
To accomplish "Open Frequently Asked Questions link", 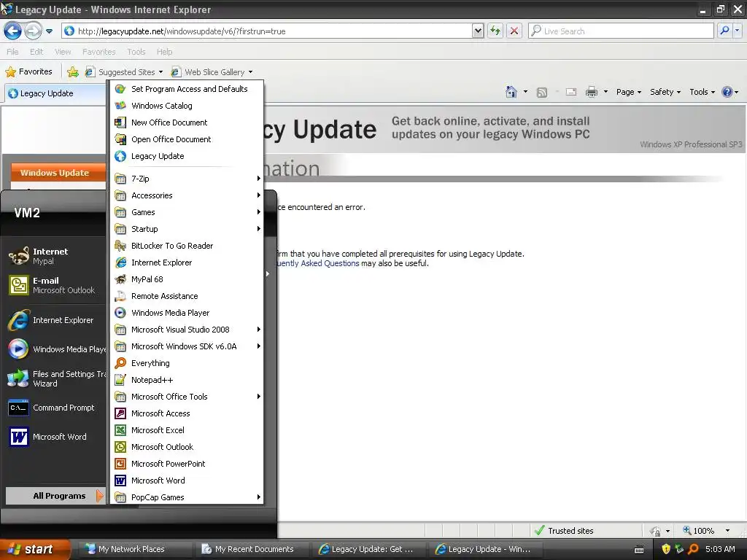I will tap(317, 263).
